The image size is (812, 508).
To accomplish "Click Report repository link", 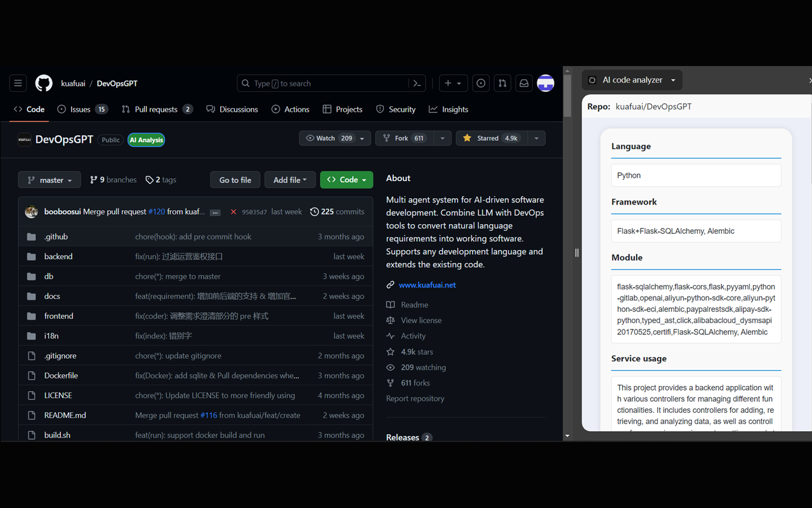I will [415, 399].
